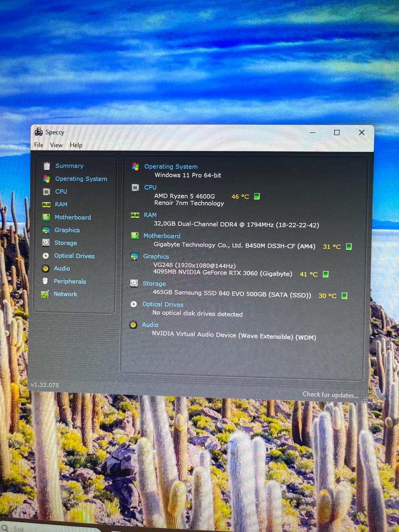The width and height of the screenshot is (399, 532).
Task: Click the Storage heading in summary panel
Action: (154, 283)
